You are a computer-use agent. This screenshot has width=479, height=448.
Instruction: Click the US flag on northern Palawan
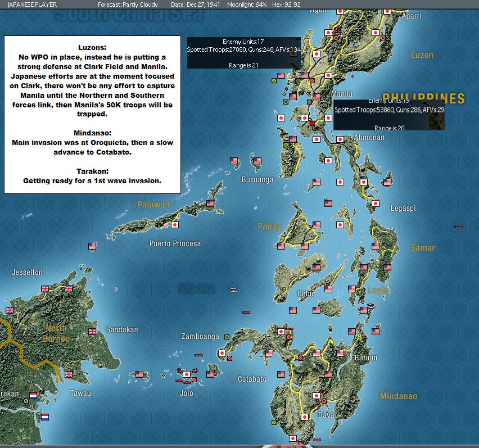[x=210, y=203]
